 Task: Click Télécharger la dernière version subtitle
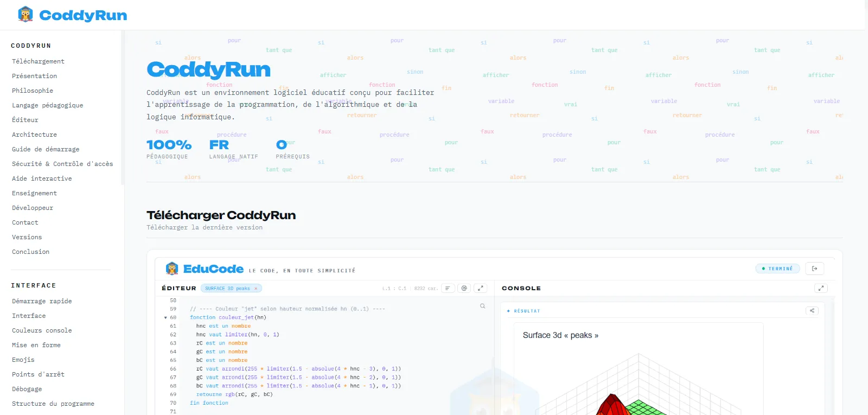[x=205, y=227]
